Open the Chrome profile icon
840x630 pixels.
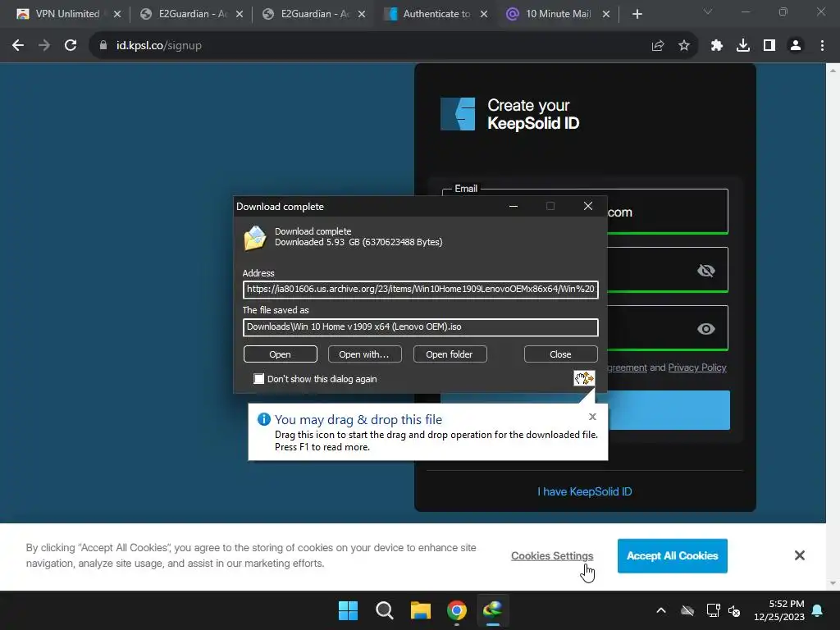click(796, 46)
